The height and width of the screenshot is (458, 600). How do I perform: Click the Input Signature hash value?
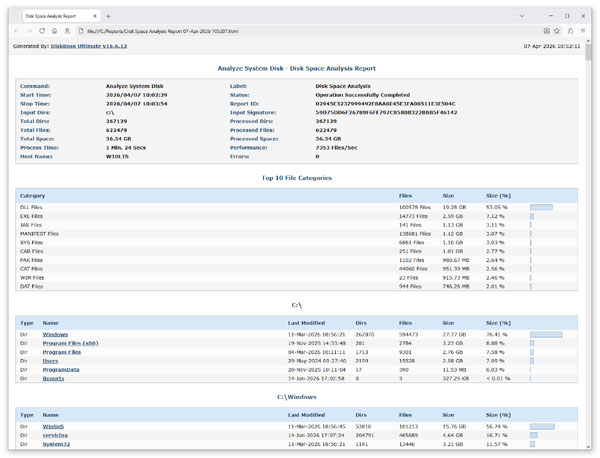coord(386,112)
